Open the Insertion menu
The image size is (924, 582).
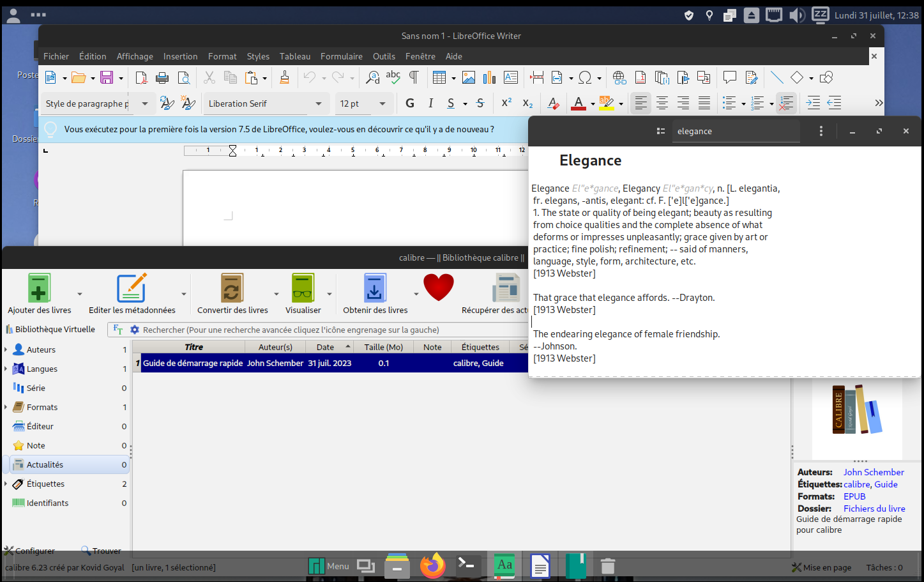(180, 56)
